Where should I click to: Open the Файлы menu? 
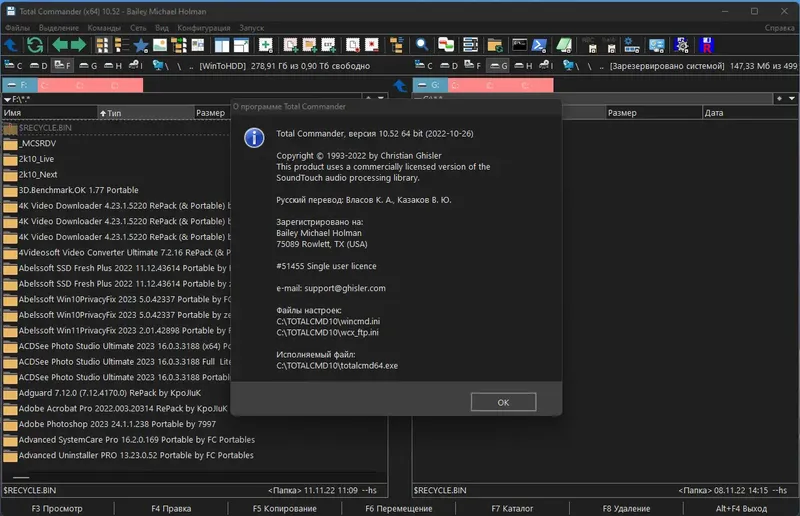tap(17, 28)
